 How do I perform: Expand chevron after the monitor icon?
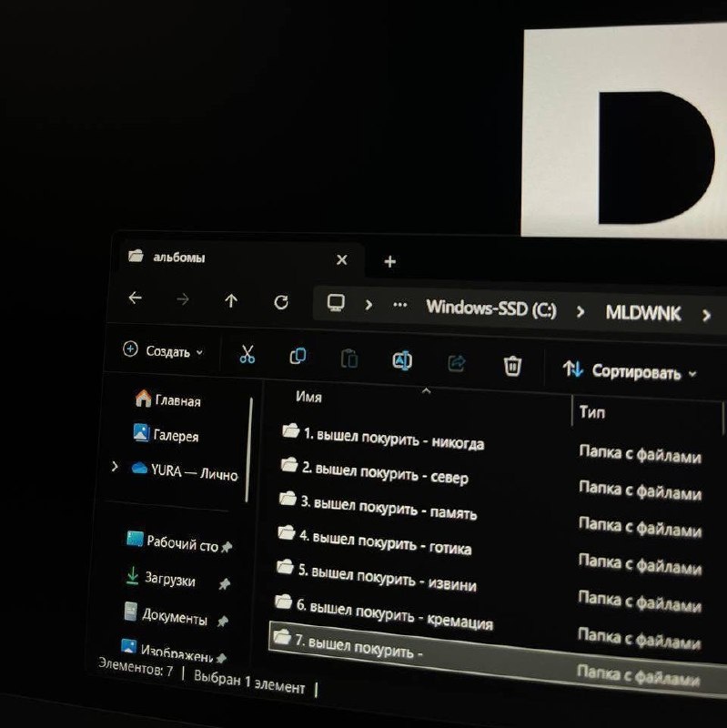click(369, 305)
